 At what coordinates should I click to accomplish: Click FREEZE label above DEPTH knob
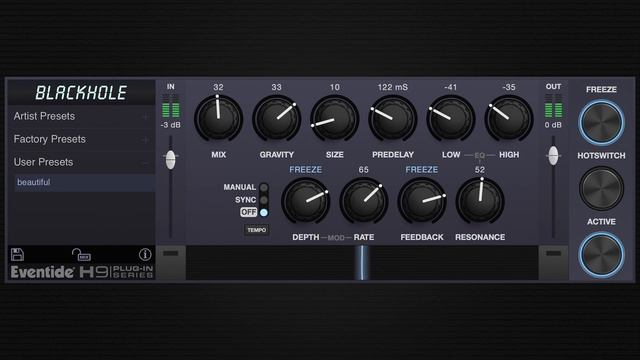306,170
